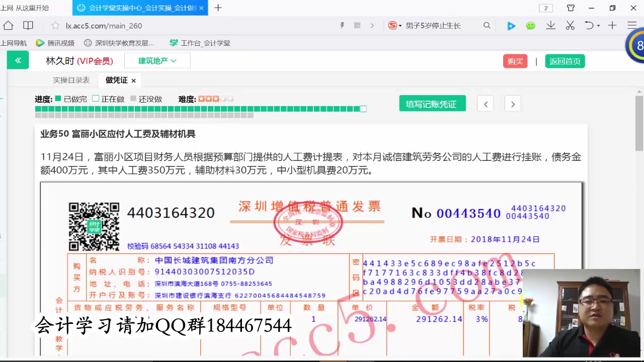The image size is (644, 362).
Task: Click the 填写记账凭证 button
Action: pyautogui.click(x=432, y=104)
